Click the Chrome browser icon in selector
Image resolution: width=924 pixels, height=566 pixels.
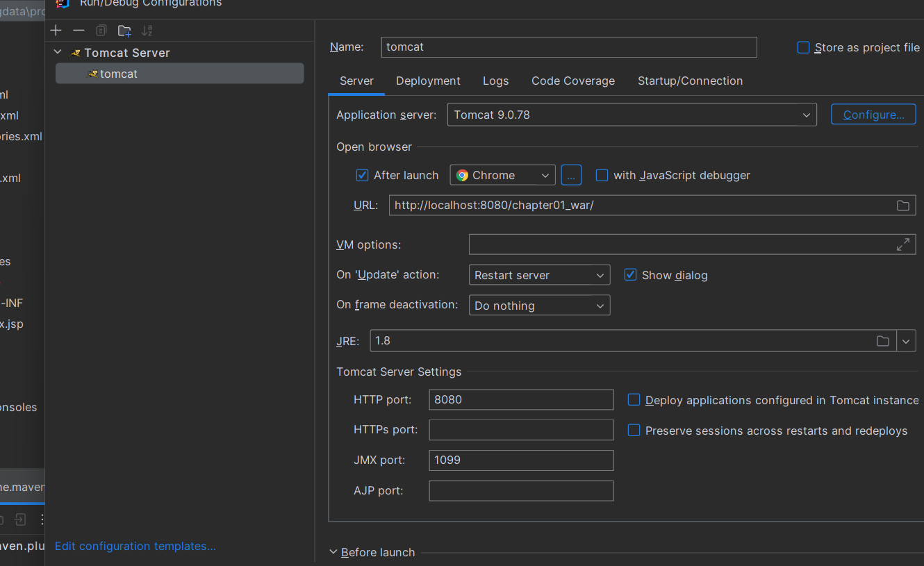click(x=463, y=176)
